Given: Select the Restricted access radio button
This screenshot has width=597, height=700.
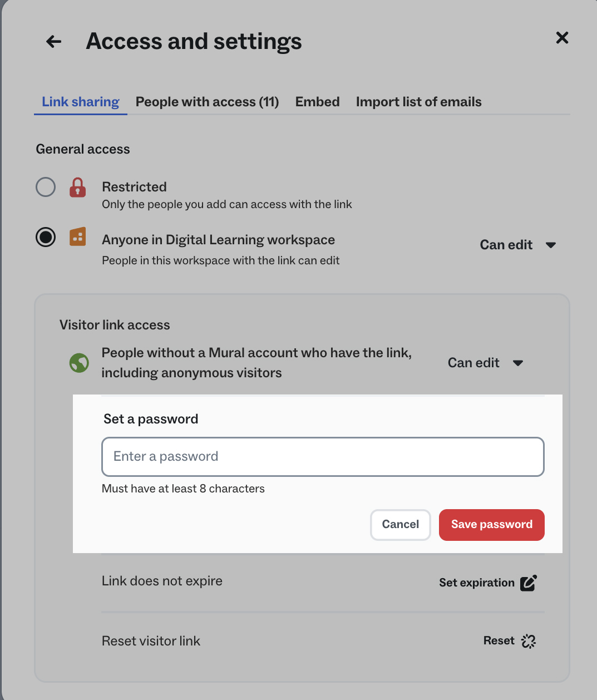Looking at the screenshot, I should tap(46, 187).
